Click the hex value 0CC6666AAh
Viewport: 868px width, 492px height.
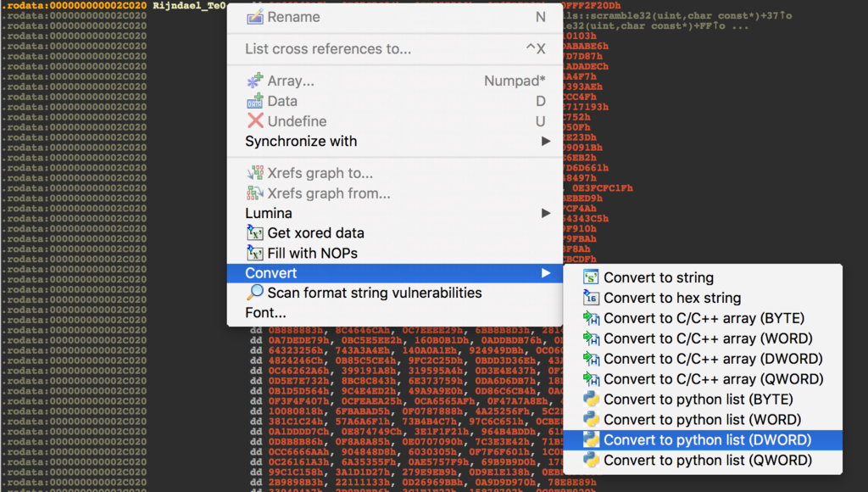pos(298,451)
